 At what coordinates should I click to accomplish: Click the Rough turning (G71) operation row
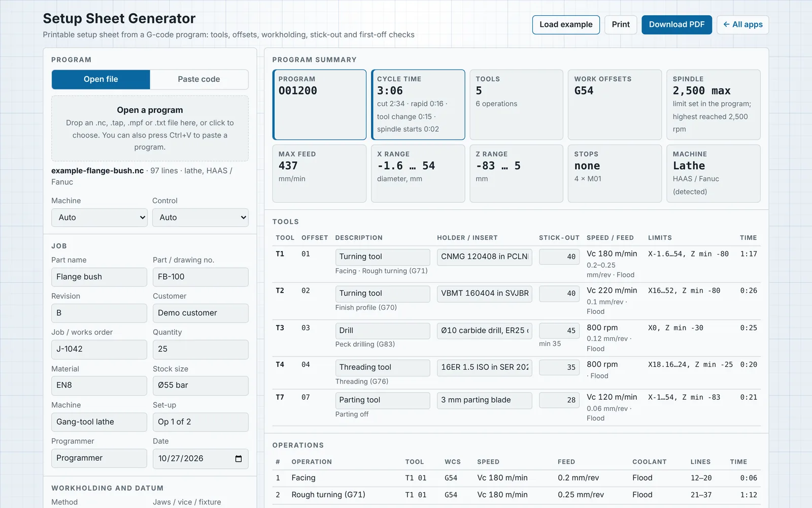517,495
